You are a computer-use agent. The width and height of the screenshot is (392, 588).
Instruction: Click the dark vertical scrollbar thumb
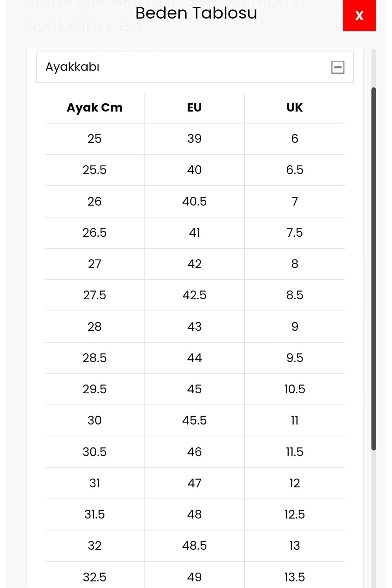point(373,269)
